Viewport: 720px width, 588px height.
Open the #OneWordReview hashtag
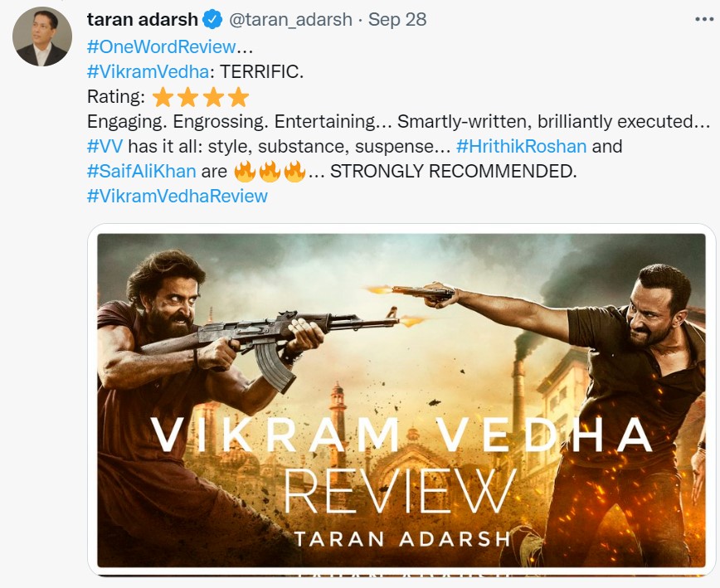[x=161, y=46]
